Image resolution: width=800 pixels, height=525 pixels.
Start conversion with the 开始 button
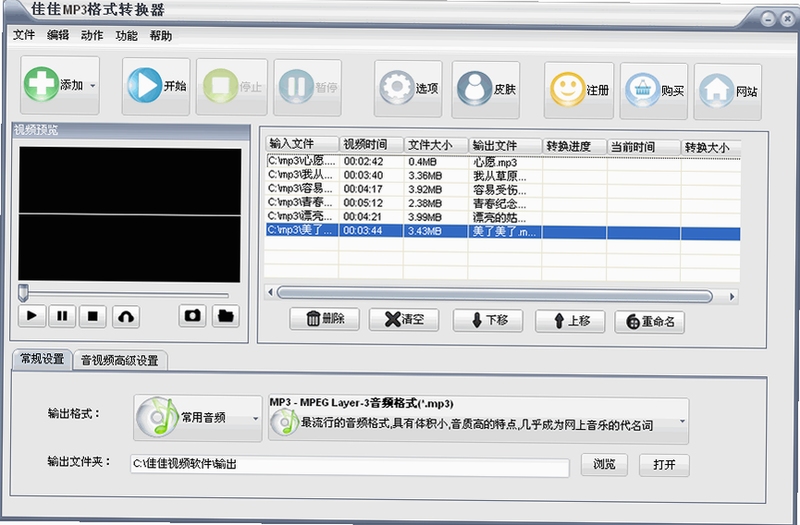pos(156,86)
